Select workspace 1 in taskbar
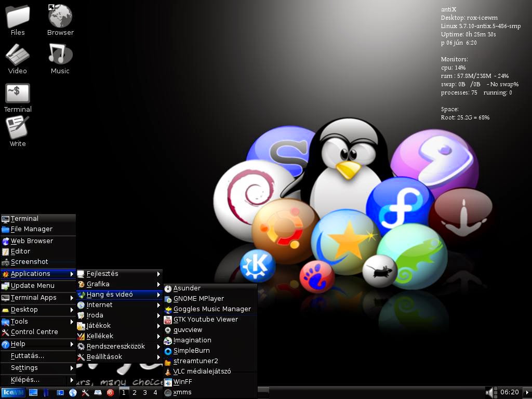 coord(124,393)
